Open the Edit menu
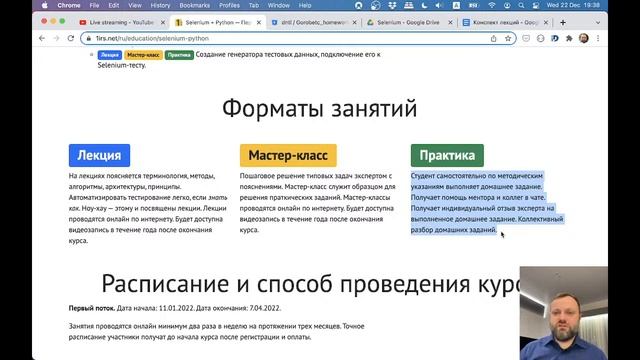The height and width of the screenshot is (360, 640). coord(113,5)
